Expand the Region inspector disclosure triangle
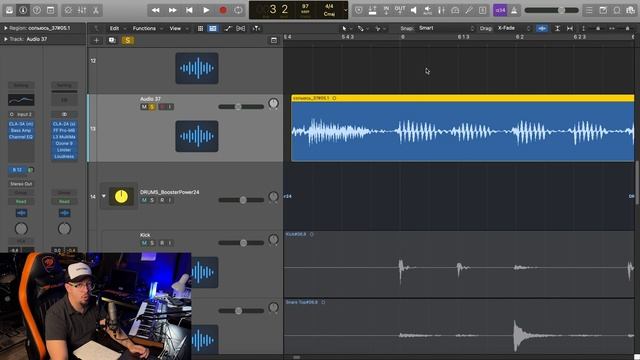The height and width of the screenshot is (360, 640). 5,28
